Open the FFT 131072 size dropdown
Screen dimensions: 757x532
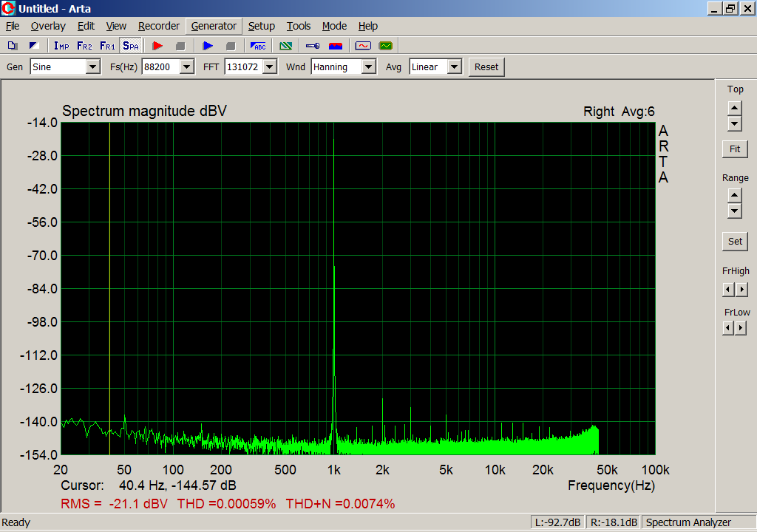pyautogui.click(x=271, y=66)
